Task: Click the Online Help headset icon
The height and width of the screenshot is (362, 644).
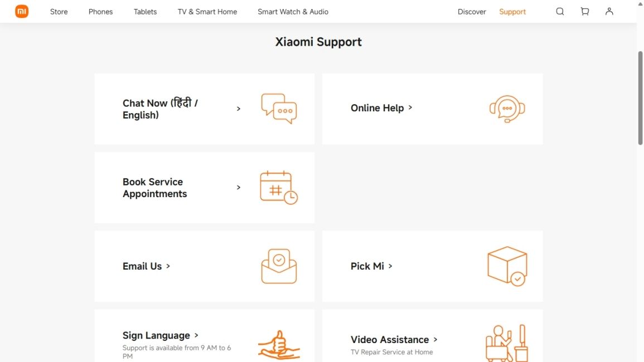Action: point(507,109)
